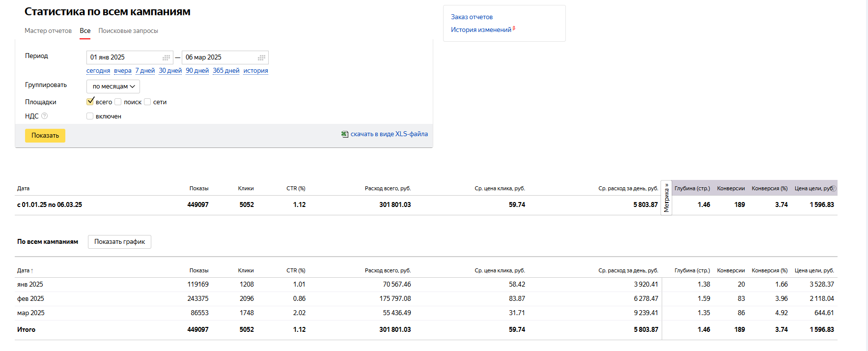Click CTR value 2.02 for March
This screenshot has height=351, width=868.
[x=299, y=313]
